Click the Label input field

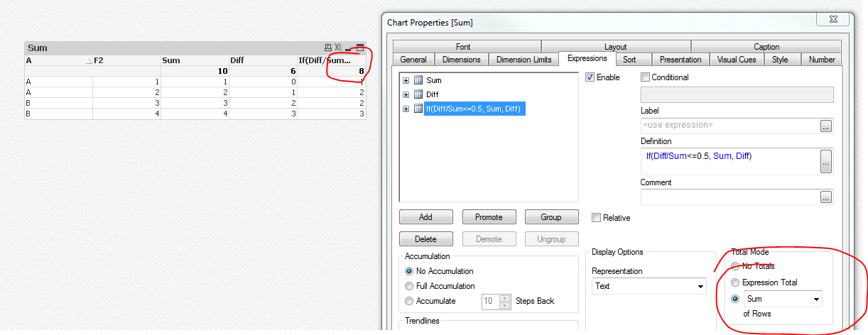(729, 126)
